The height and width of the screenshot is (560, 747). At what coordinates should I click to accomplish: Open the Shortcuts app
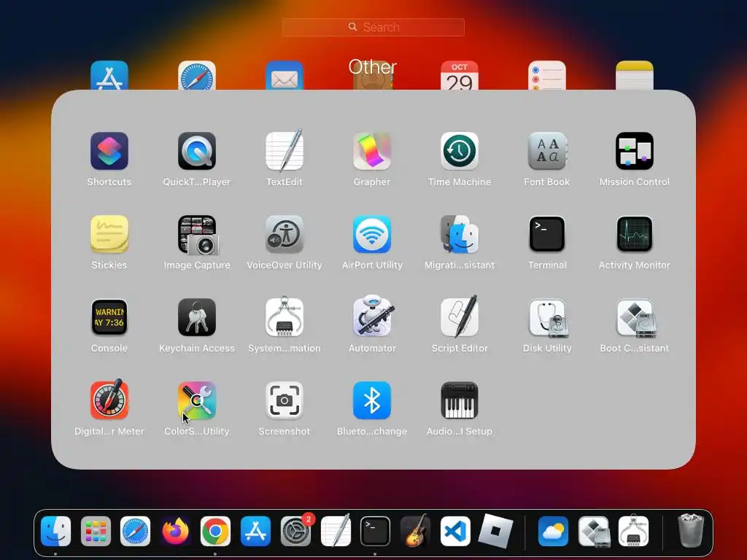coord(109,152)
